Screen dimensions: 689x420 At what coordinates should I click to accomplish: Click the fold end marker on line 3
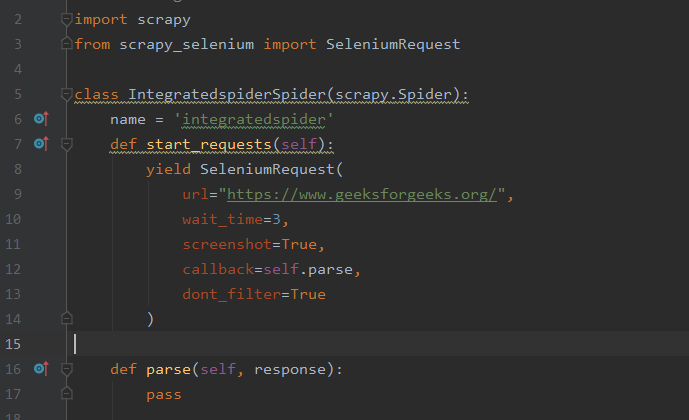(66, 43)
